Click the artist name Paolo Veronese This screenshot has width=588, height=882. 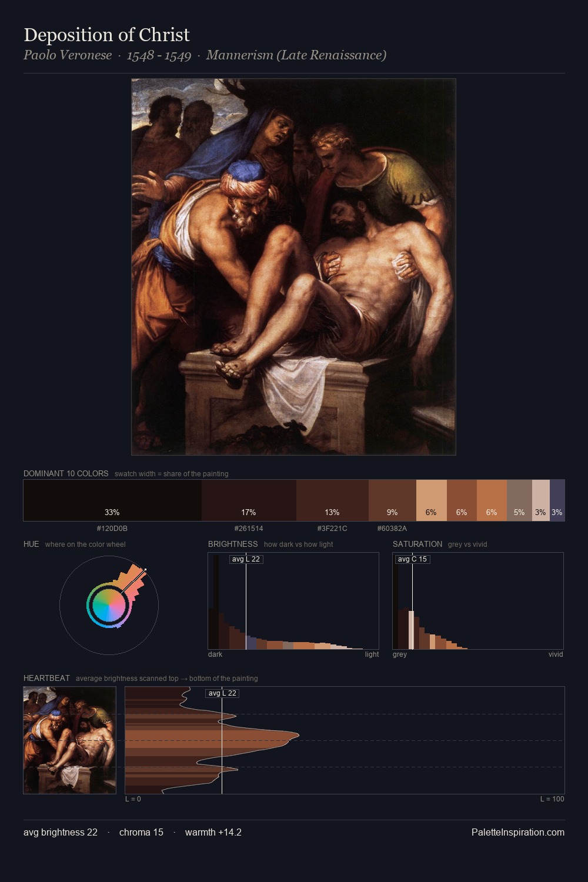(x=68, y=55)
